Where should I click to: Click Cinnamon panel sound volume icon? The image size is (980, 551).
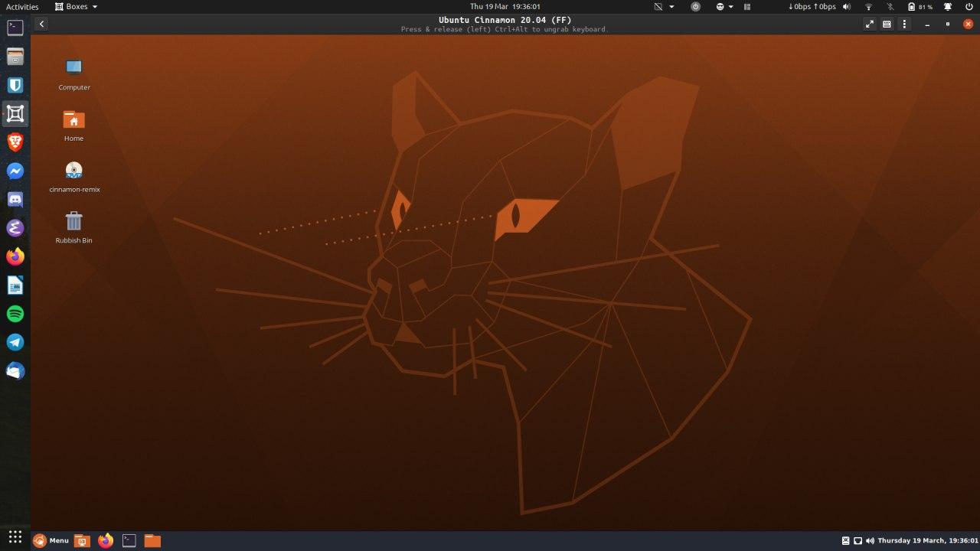coord(870,541)
